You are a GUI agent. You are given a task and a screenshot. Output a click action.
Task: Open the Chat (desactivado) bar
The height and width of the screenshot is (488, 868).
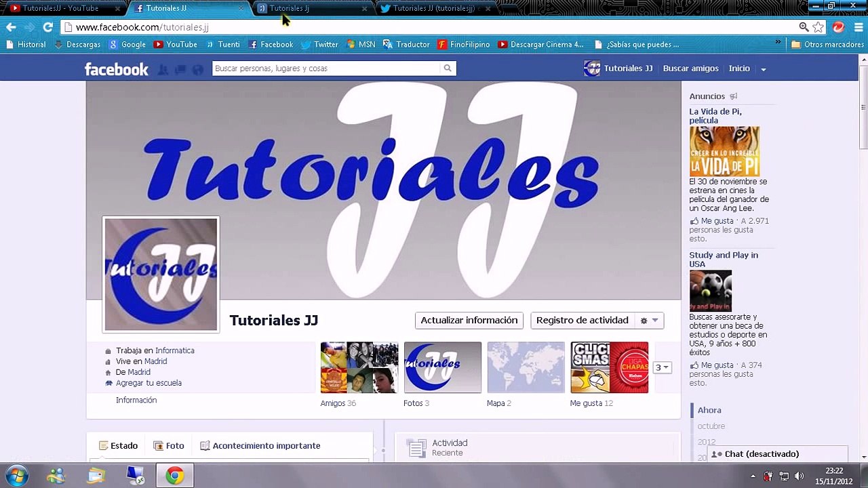[x=778, y=454]
